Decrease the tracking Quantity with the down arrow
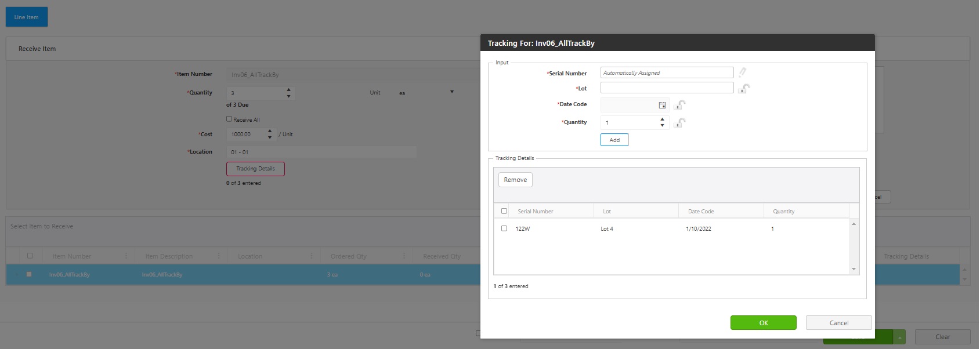The width and height of the screenshot is (980, 349). point(662,125)
